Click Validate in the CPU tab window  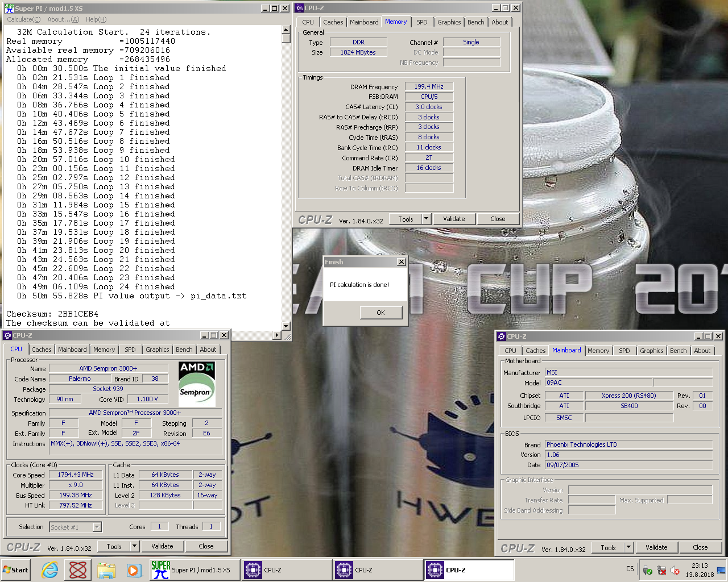coord(162,546)
